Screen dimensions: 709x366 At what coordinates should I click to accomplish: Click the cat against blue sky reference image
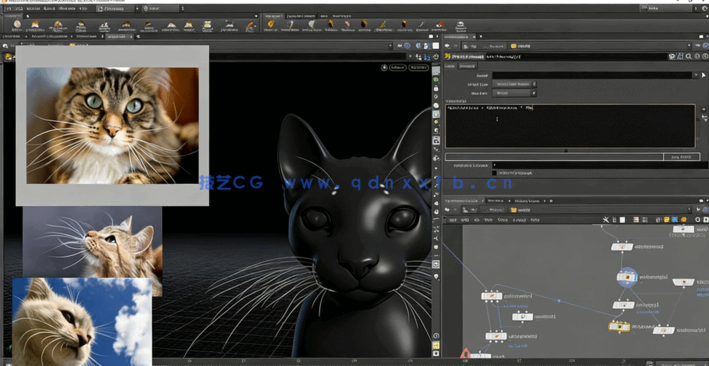click(82, 322)
